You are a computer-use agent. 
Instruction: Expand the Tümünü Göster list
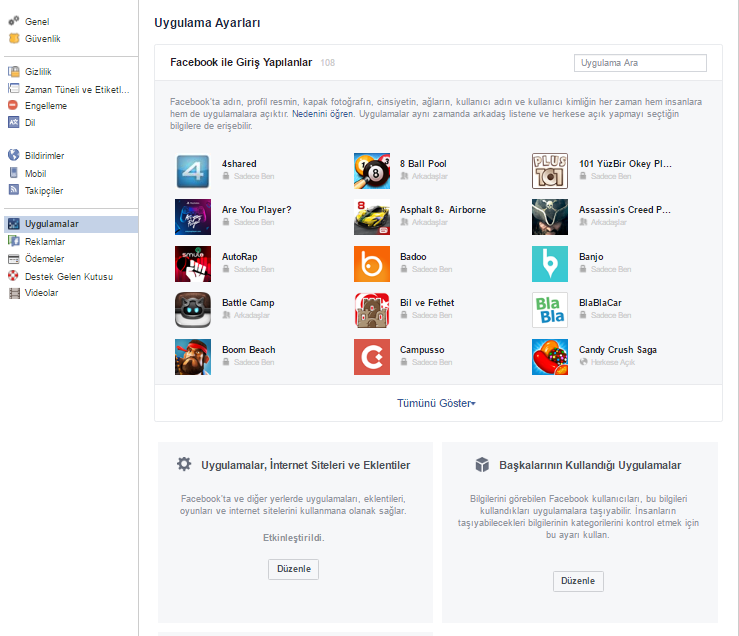pyautogui.click(x=436, y=403)
